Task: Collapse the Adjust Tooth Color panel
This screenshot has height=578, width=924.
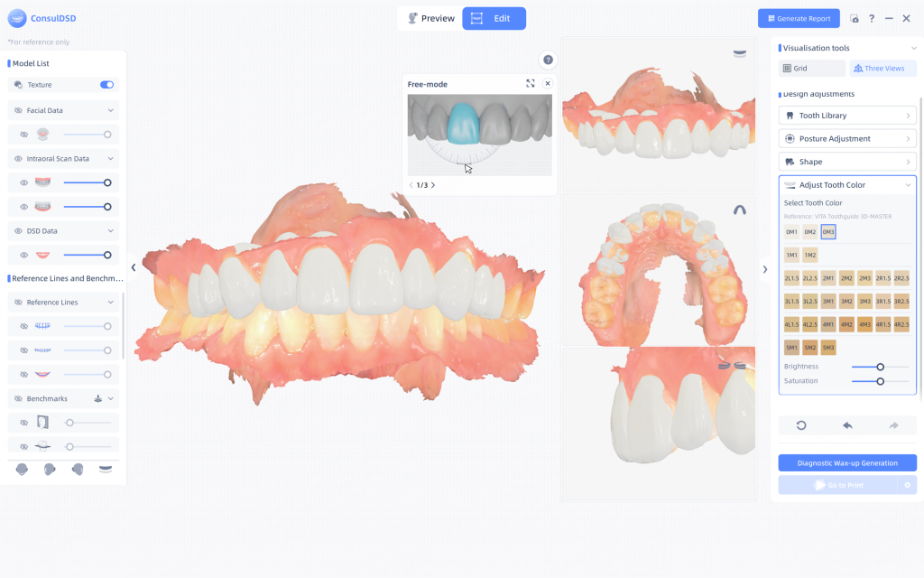Action: click(908, 185)
